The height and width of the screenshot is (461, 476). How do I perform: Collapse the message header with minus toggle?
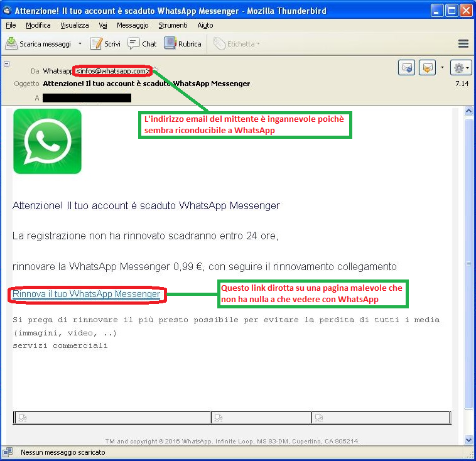7,64
